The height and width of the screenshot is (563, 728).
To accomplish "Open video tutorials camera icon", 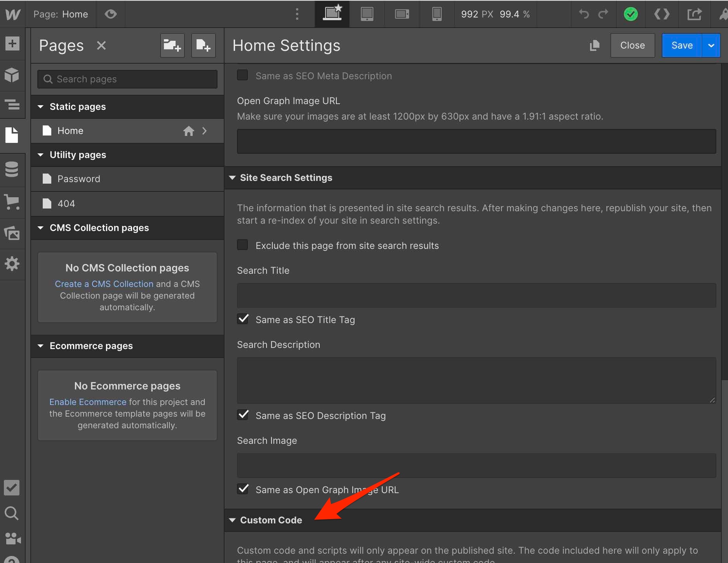I will [13, 539].
